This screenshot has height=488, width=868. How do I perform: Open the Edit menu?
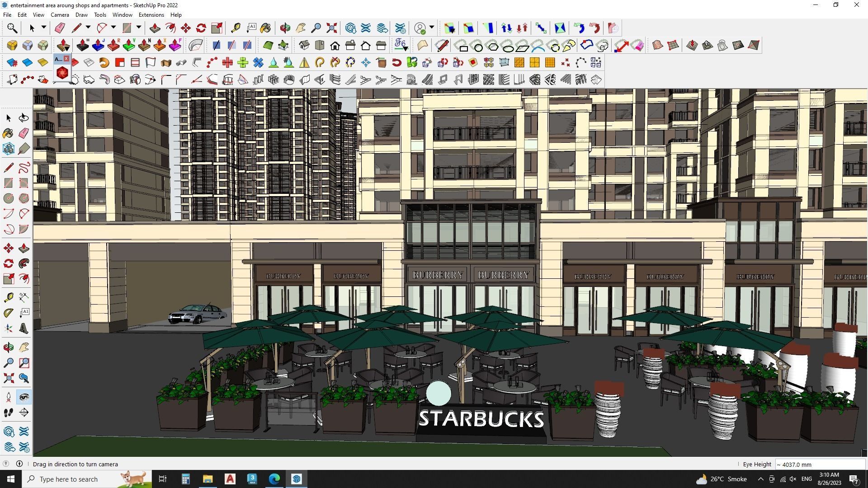click(22, 14)
